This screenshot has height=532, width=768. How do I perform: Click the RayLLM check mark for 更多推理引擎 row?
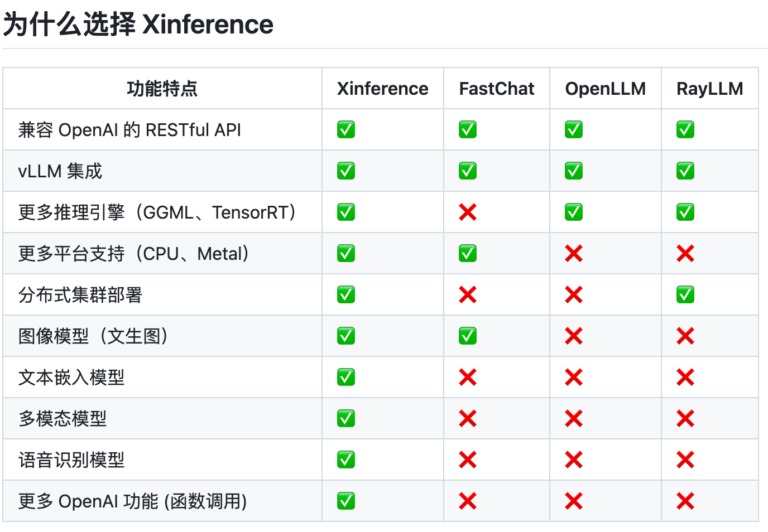tap(685, 212)
